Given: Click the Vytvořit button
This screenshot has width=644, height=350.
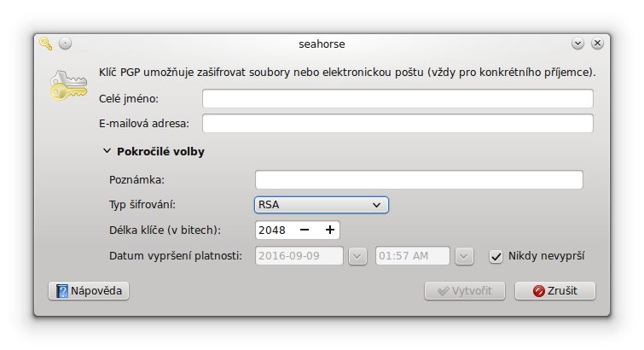Looking at the screenshot, I should tap(465, 291).
